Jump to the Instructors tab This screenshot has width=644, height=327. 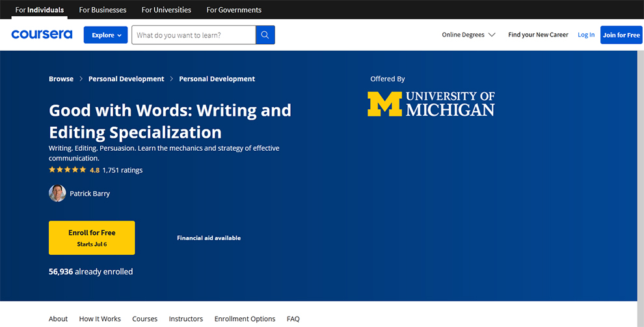tap(185, 319)
